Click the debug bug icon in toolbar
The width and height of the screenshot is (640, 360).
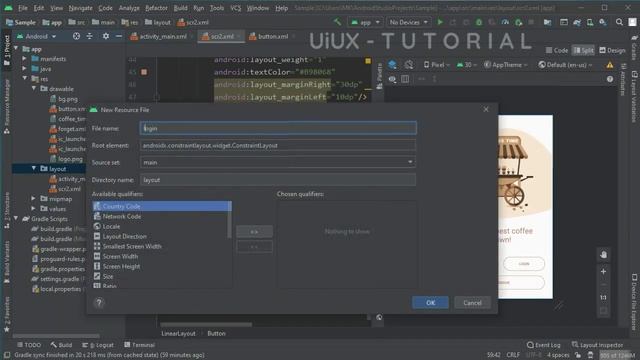click(x=479, y=22)
